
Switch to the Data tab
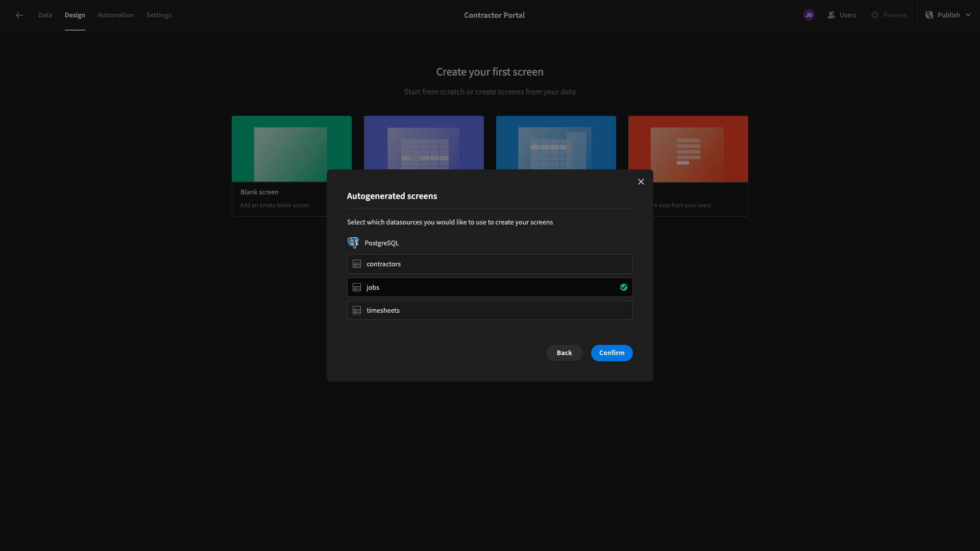pyautogui.click(x=45, y=15)
